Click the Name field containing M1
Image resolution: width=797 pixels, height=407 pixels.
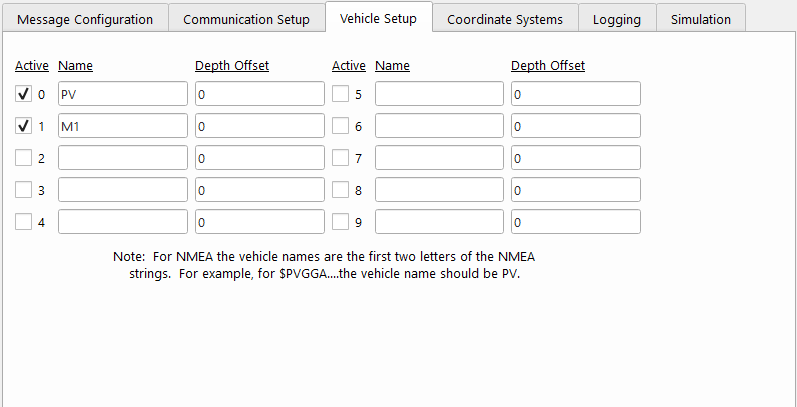coord(123,127)
